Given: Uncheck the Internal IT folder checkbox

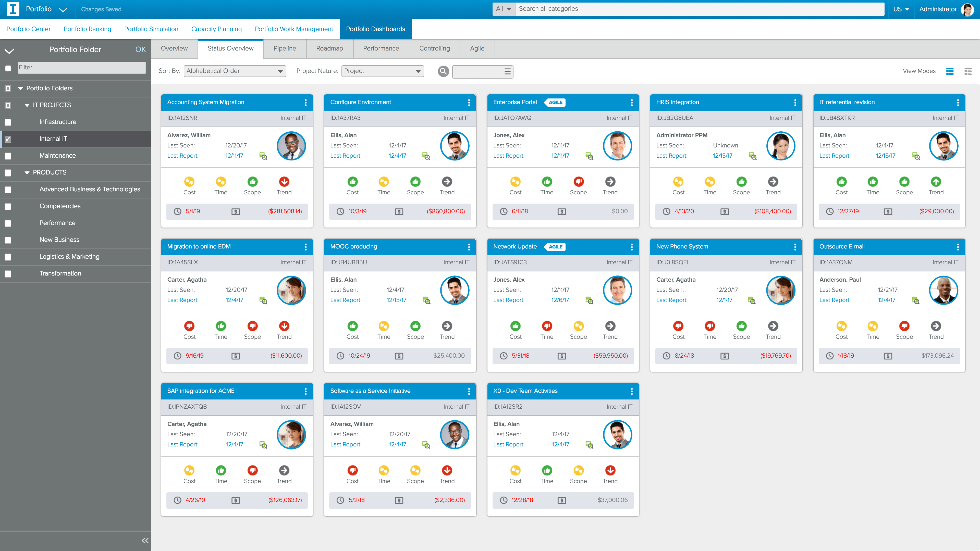Looking at the screenshot, I should coord(8,139).
